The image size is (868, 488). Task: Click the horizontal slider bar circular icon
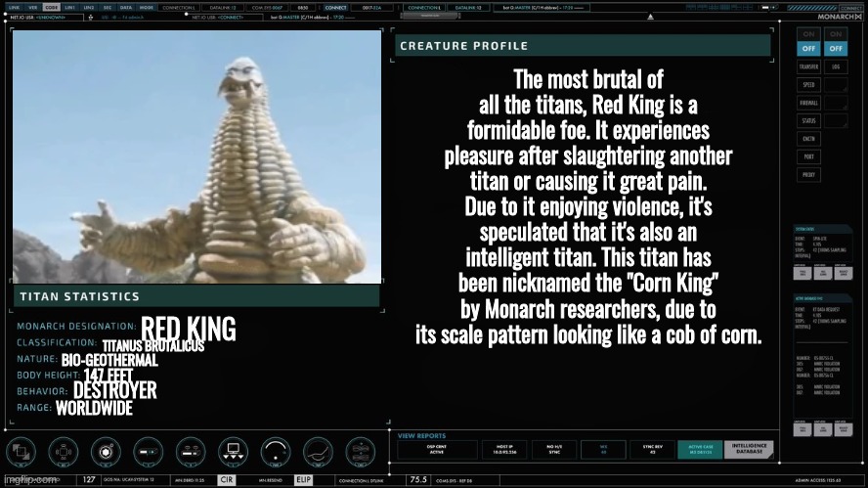[149, 452]
